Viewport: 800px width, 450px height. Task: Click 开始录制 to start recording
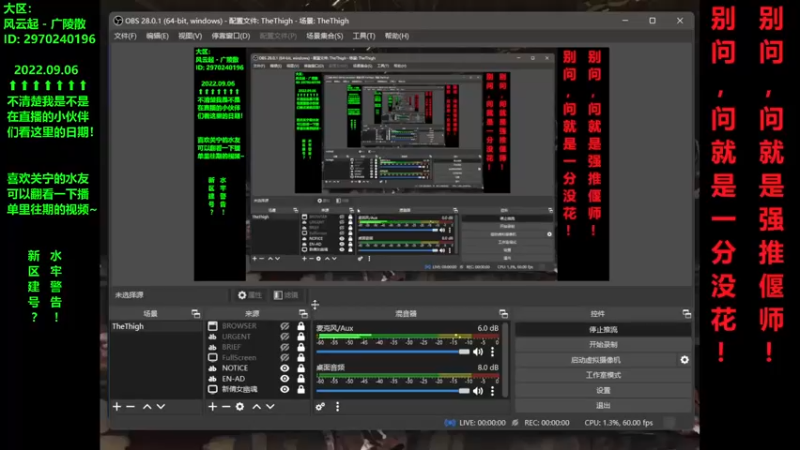[603, 344]
